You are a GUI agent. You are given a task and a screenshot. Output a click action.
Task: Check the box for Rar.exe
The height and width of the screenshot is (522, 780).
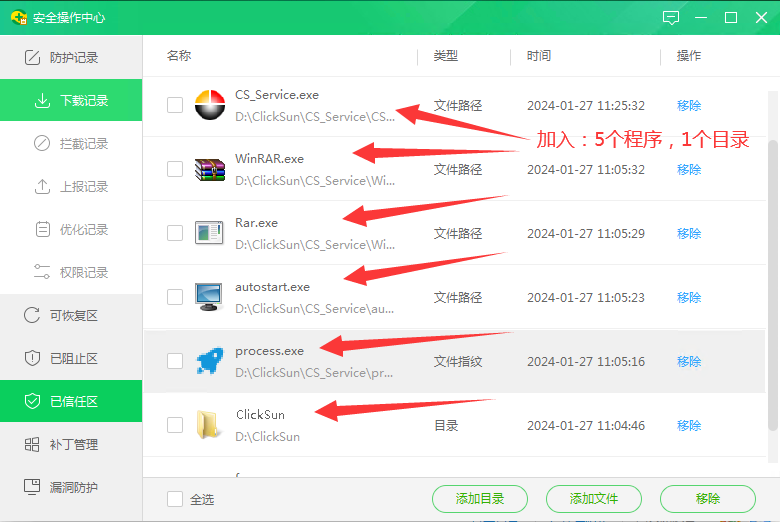click(x=175, y=233)
